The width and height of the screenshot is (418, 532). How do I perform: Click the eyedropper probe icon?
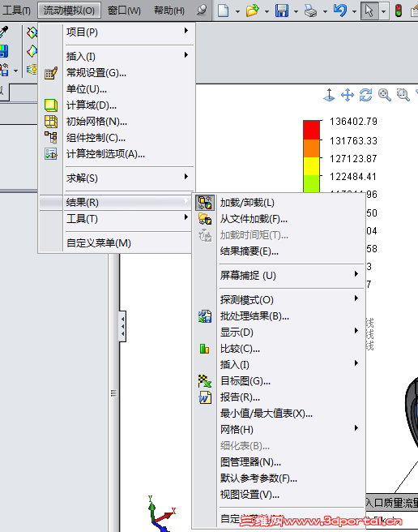tap(4, 32)
